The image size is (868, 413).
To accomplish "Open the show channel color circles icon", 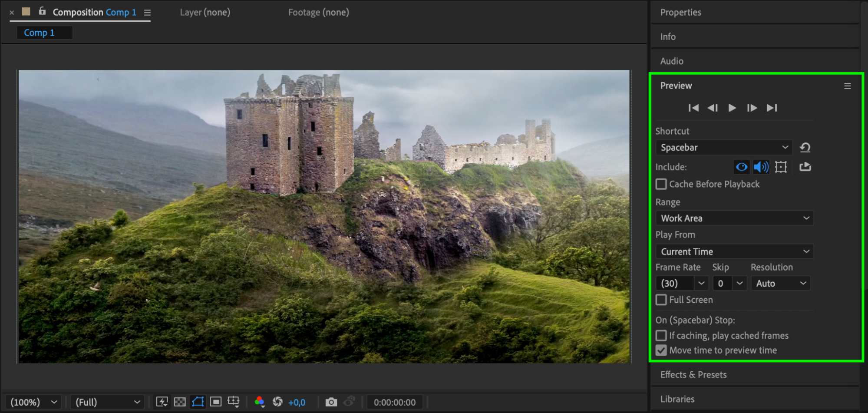I will [260, 402].
